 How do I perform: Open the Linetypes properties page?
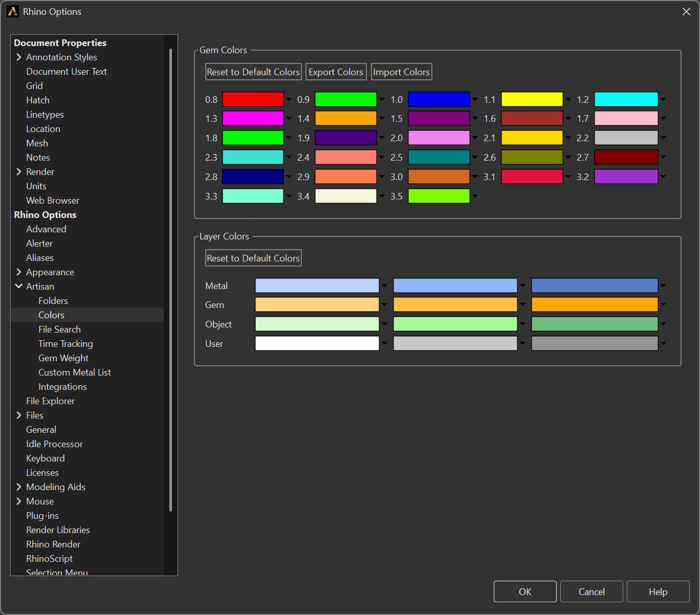point(45,114)
